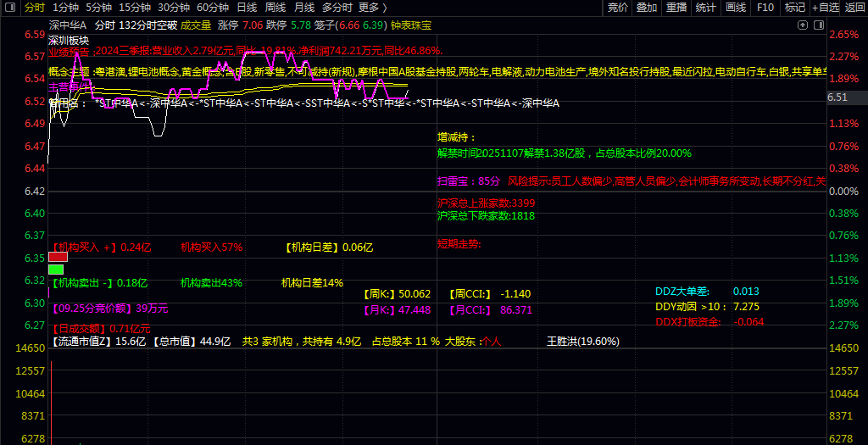Click 【日成交额】0.71亿元 text
This screenshot has height=445, width=868.
coord(101,328)
